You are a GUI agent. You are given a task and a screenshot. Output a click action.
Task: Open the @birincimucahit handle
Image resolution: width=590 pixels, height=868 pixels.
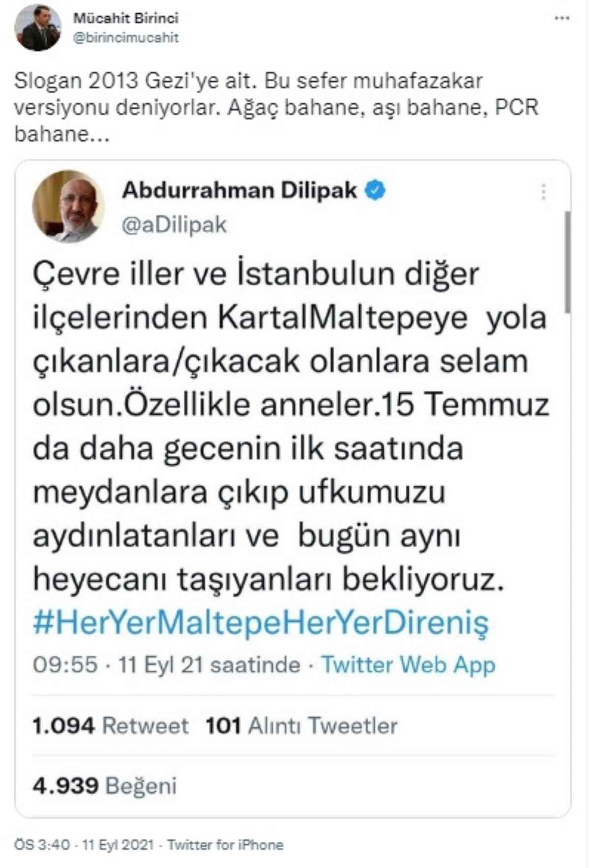coord(126,38)
